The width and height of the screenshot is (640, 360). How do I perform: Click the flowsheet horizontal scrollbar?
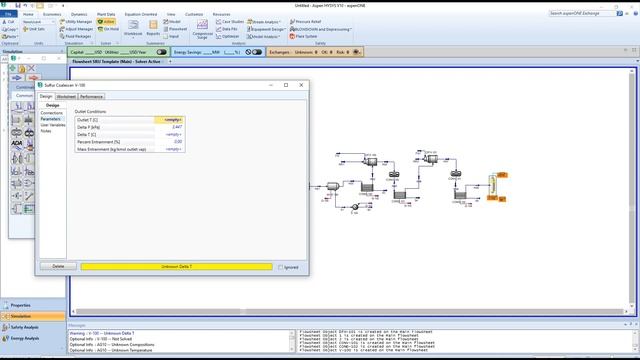[350, 311]
